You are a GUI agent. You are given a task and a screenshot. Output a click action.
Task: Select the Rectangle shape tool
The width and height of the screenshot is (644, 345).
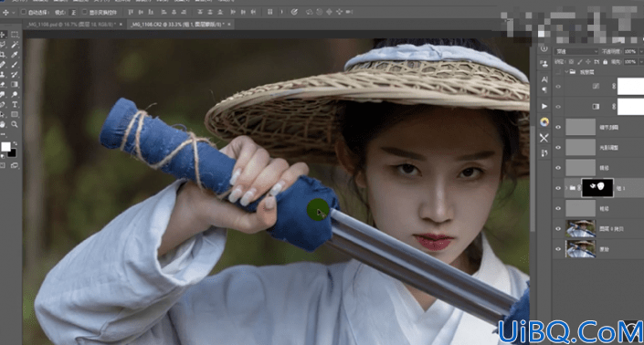pos(15,114)
